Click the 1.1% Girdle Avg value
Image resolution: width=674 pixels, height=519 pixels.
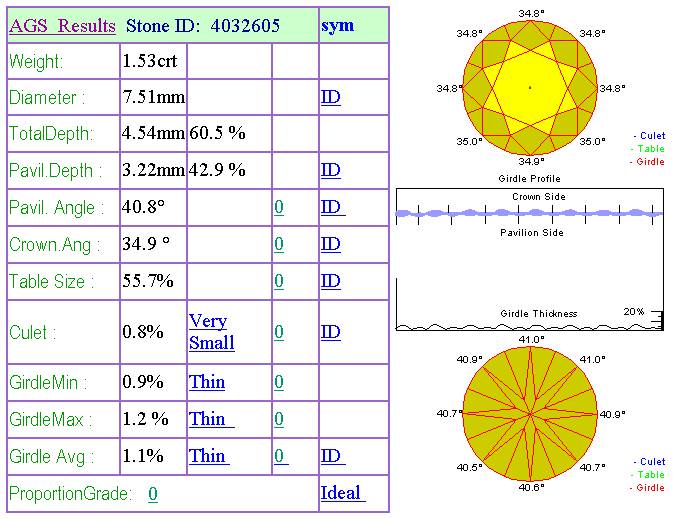(x=143, y=456)
